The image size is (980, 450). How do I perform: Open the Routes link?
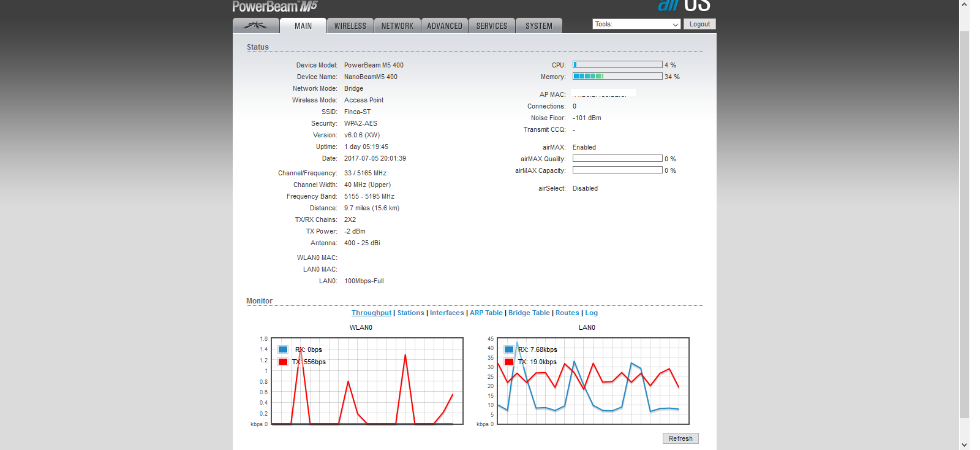(567, 313)
